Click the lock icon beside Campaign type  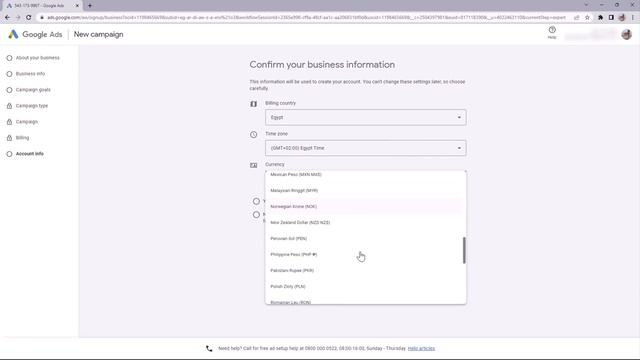[9, 106]
